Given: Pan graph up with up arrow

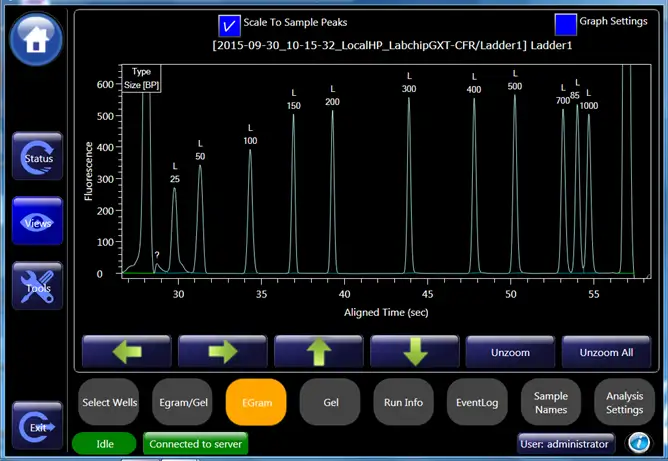Looking at the screenshot, I should [319, 352].
